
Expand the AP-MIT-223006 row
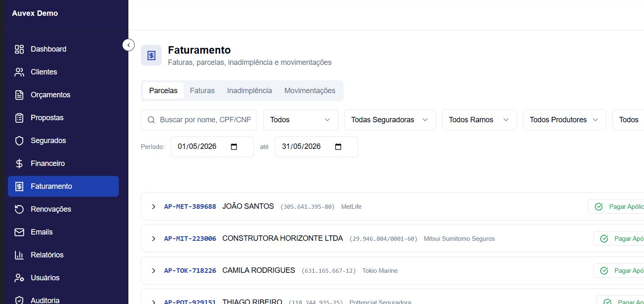coord(153,239)
